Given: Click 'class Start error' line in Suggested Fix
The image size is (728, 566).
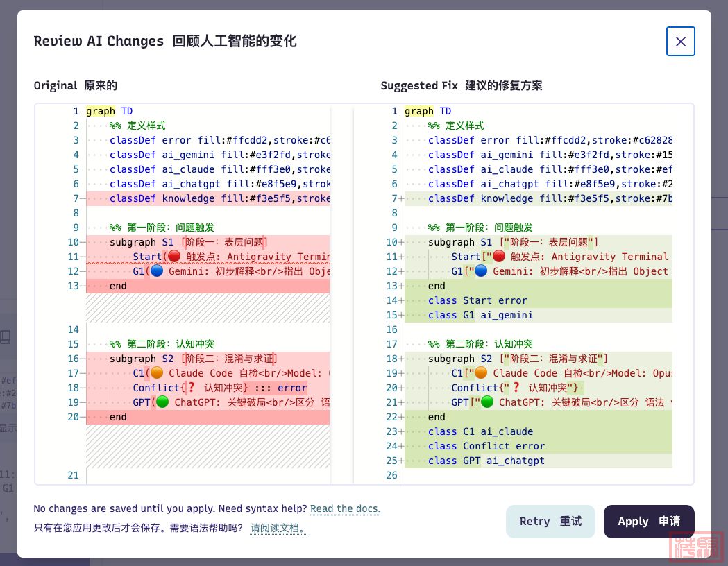Looking at the screenshot, I should coord(477,300).
